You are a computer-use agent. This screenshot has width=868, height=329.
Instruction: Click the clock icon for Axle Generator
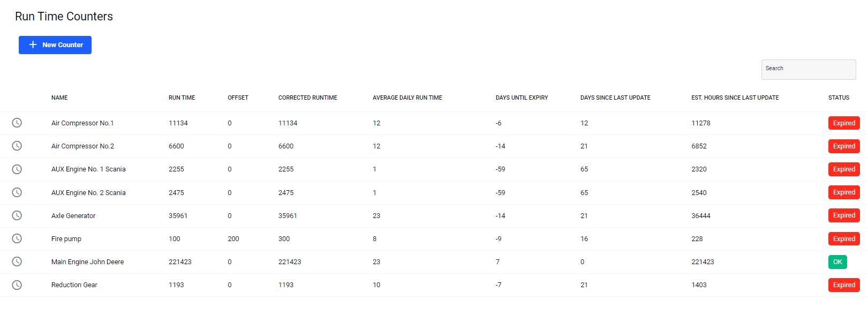(x=17, y=215)
